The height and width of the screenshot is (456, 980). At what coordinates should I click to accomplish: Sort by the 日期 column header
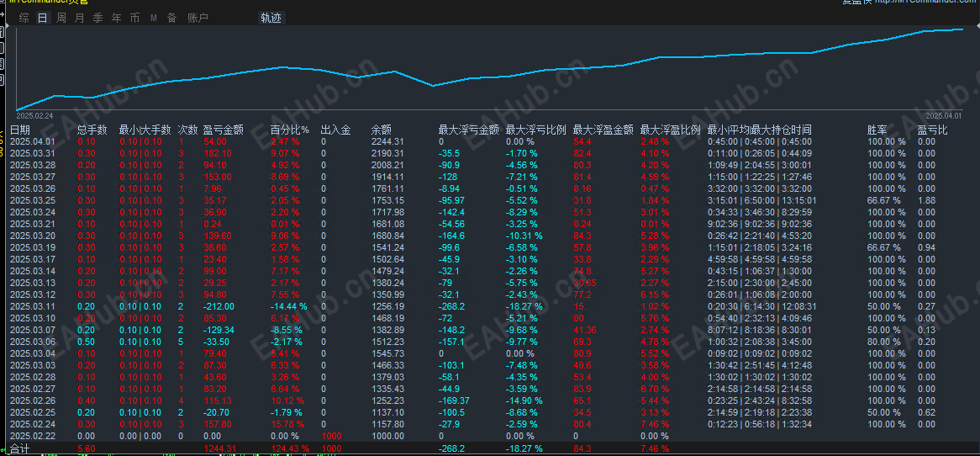point(19,130)
